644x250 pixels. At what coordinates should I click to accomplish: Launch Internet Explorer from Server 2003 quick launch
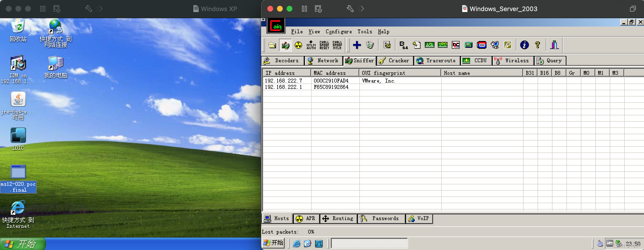296,243
